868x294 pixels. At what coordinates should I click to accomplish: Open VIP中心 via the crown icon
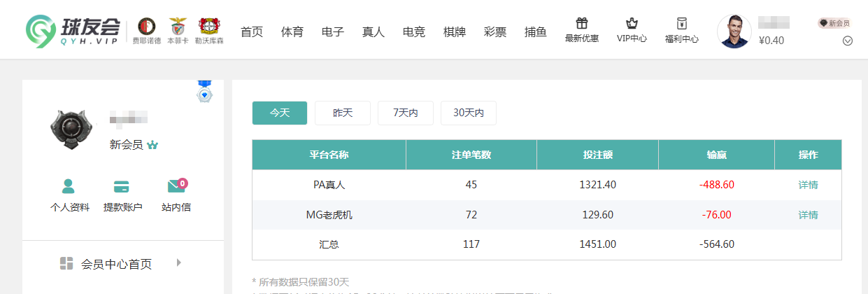[631, 24]
